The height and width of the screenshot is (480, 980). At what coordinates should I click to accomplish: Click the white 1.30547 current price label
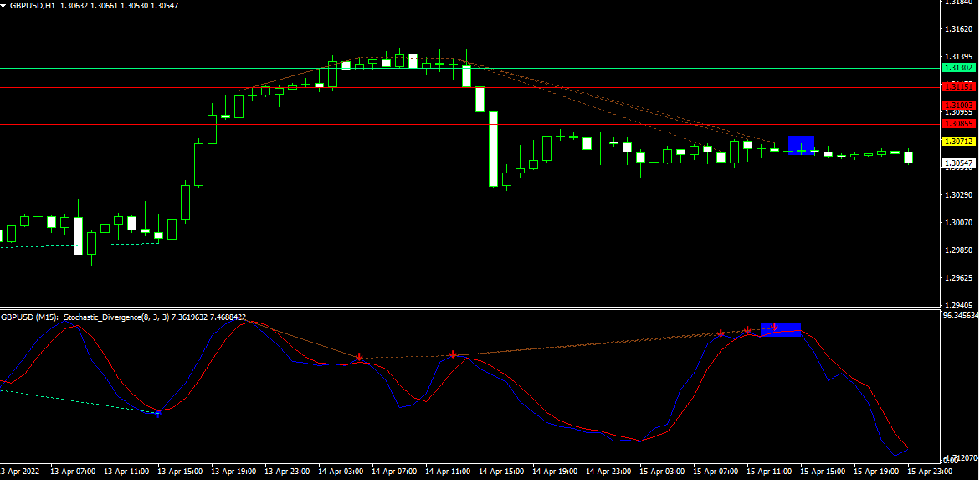click(x=958, y=163)
